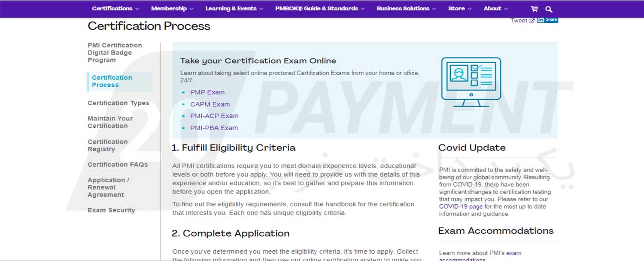Viewport: 644px width, 261px height.
Task: Open the Business Solutions menu
Action: (x=406, y=9)
